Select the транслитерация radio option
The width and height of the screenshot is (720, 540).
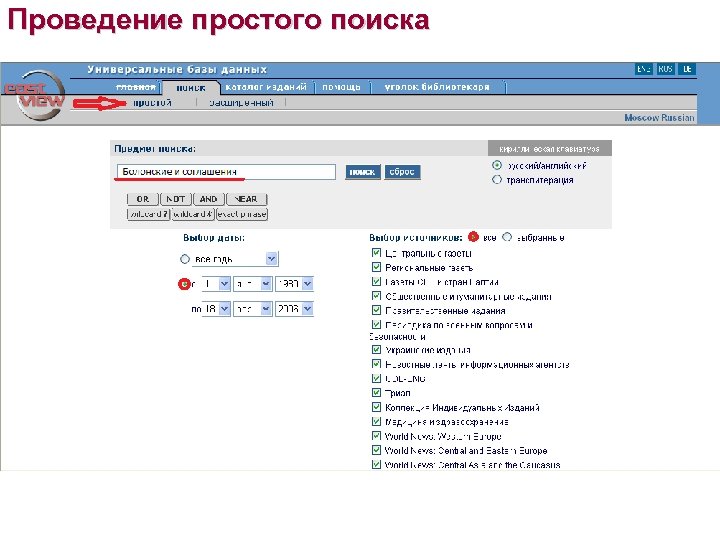497,180
